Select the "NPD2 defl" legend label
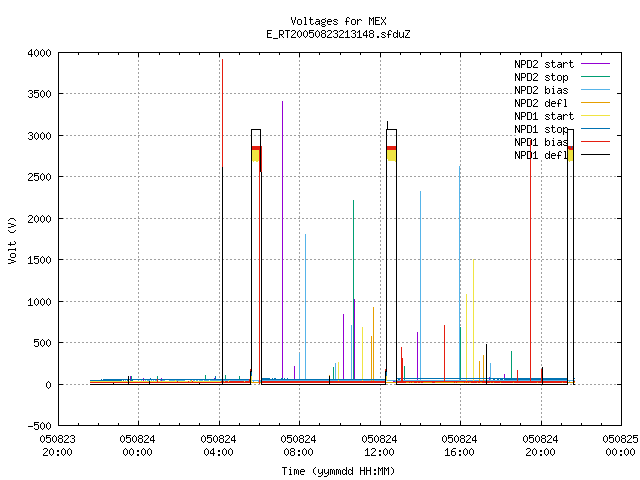The height and width of the screenshot is (480, 640). 541,103
